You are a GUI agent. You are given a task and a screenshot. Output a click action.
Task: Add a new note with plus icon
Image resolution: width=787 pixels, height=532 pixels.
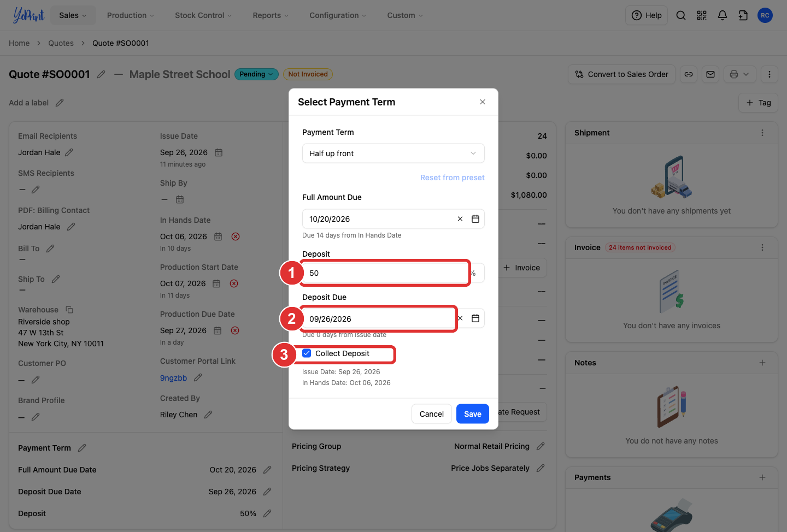pyautogui.click(x=762, y=363)
